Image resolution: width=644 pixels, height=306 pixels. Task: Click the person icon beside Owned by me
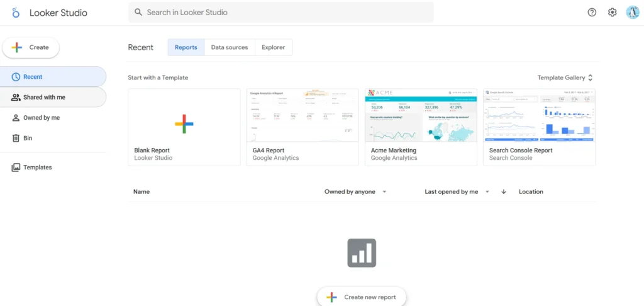pyautogui.click(x=16, y=118)
